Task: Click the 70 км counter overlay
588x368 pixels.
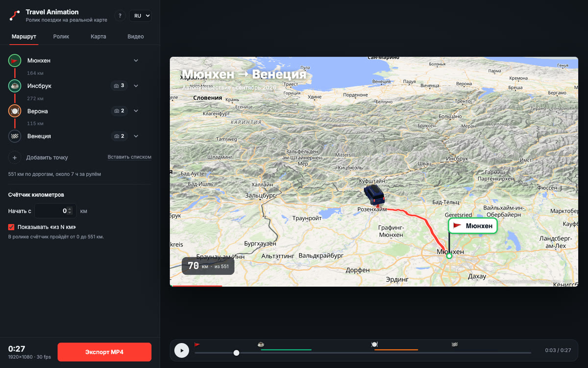Action: pos(208,266)
